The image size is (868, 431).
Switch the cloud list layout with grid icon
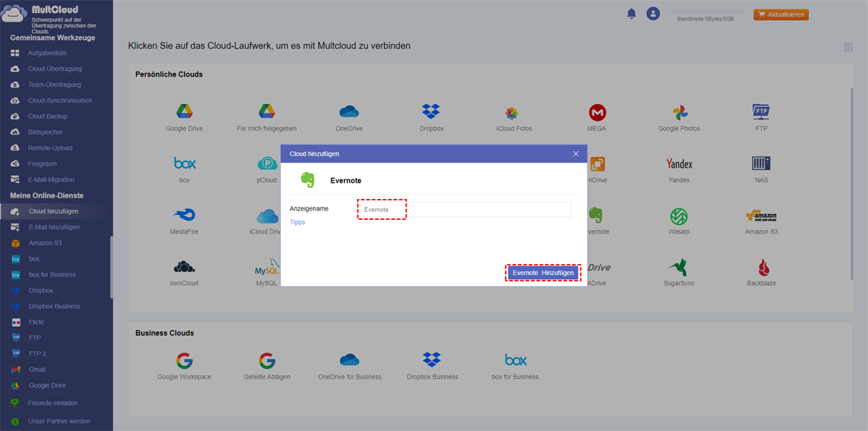(848, 47)
